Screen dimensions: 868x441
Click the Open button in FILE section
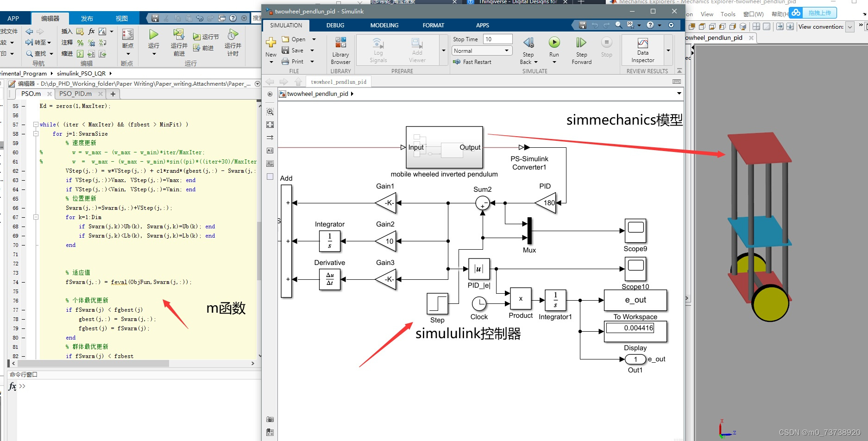[294, 39]
